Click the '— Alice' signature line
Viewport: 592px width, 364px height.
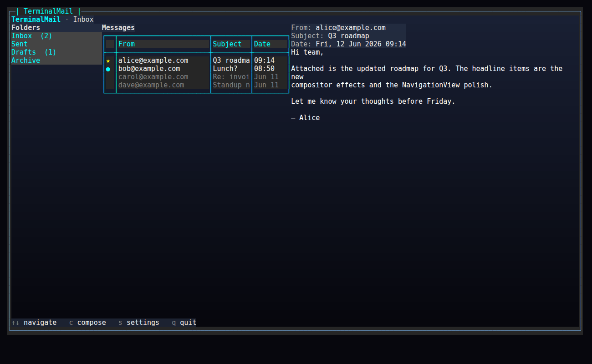(305, 118)
